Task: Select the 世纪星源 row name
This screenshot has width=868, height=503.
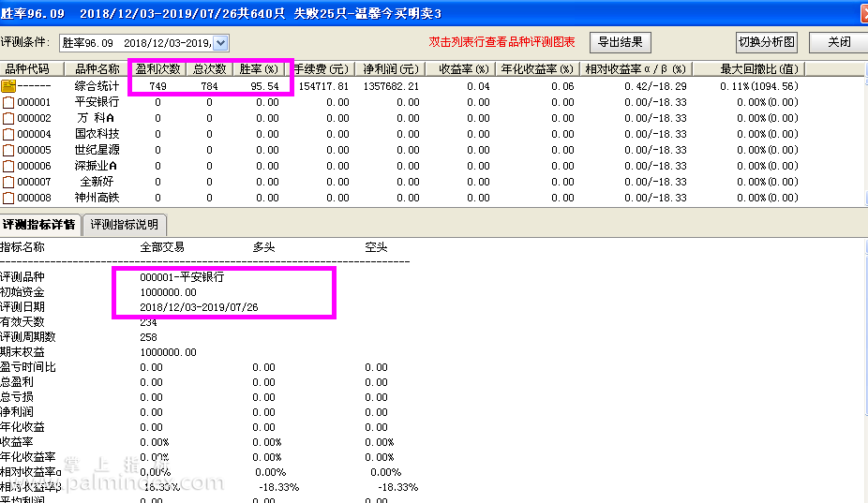Action: 97,151
